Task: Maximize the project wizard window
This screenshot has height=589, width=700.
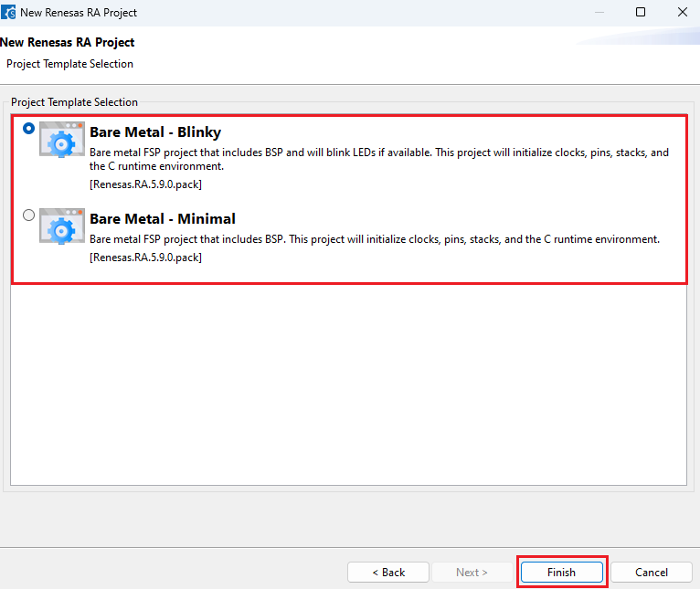Action: (x=641, y=13)
